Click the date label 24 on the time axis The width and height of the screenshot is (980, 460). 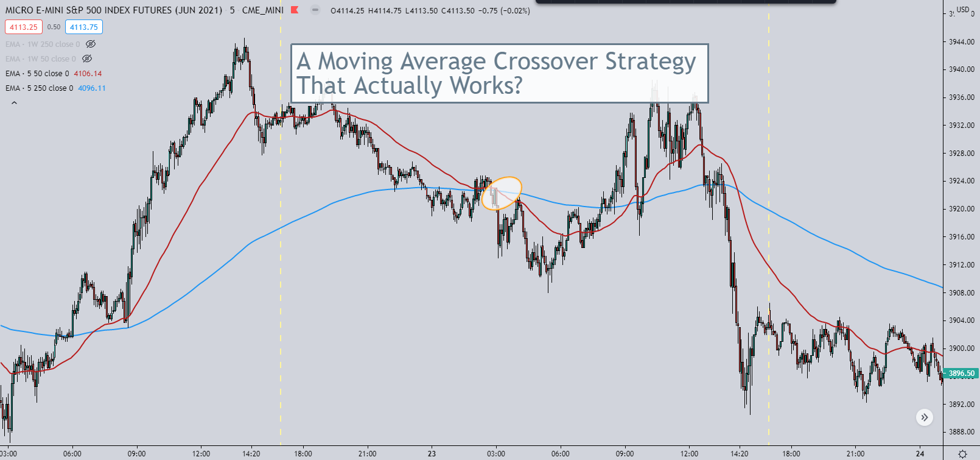[x=920, y=453]
